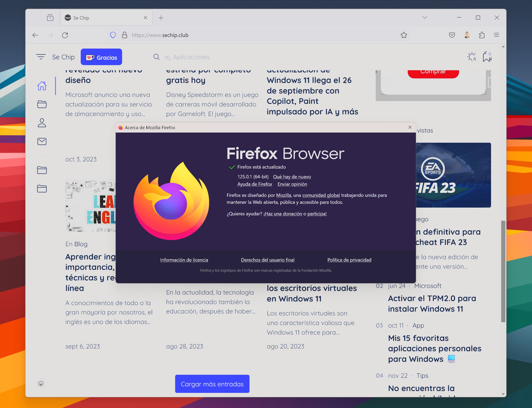Open the third sidebar folder icon

point(42,170)
